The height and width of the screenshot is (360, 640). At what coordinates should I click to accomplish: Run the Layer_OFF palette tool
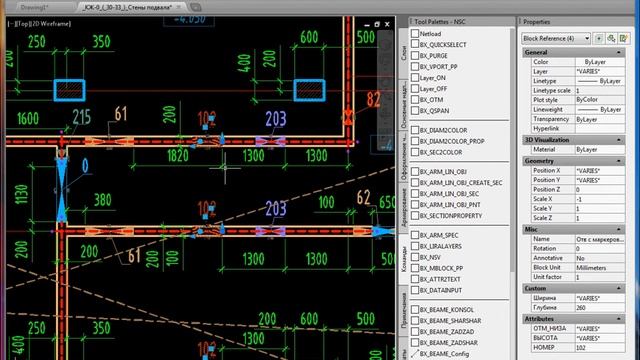[x=429, y=89]
